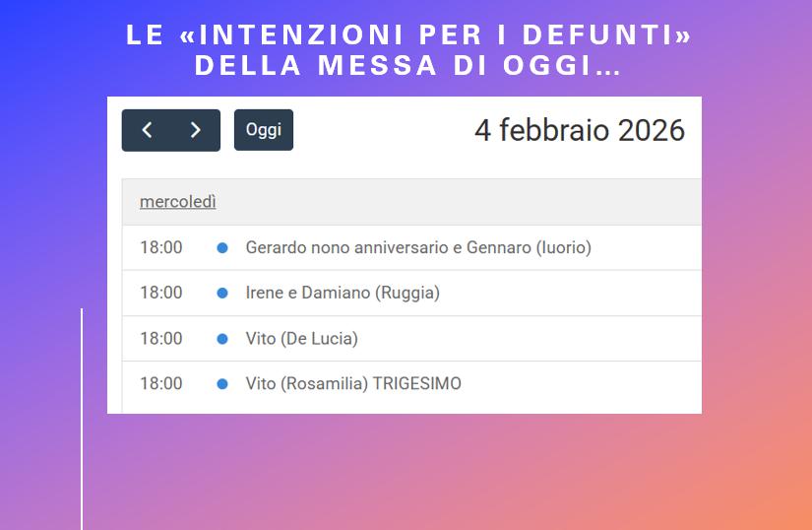Viewport: 812px width, 530px height.
Task: Click the 18:00 time of the Rosamilia event
Action: tap(161, 384)
